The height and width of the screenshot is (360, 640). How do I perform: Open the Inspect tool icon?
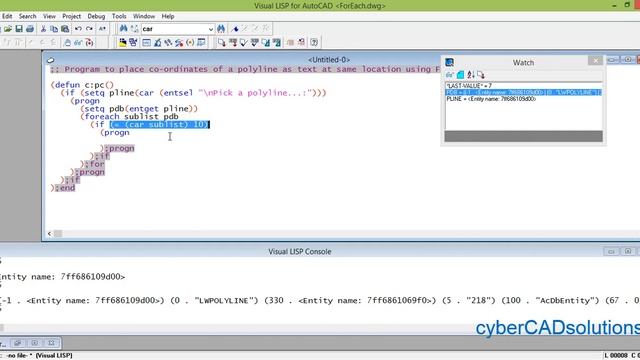(x=157, y=42)
